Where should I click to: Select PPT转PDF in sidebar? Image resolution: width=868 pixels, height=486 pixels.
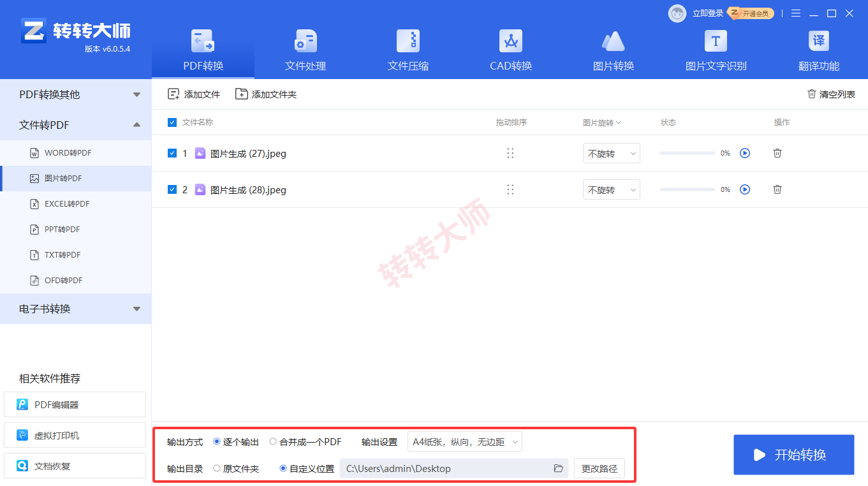coord(75,230)
